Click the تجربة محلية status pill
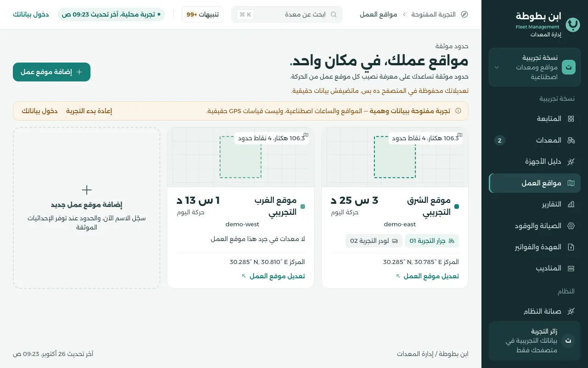Image resolution: width=588 pixels, height=368 pixels. point(111,14)
